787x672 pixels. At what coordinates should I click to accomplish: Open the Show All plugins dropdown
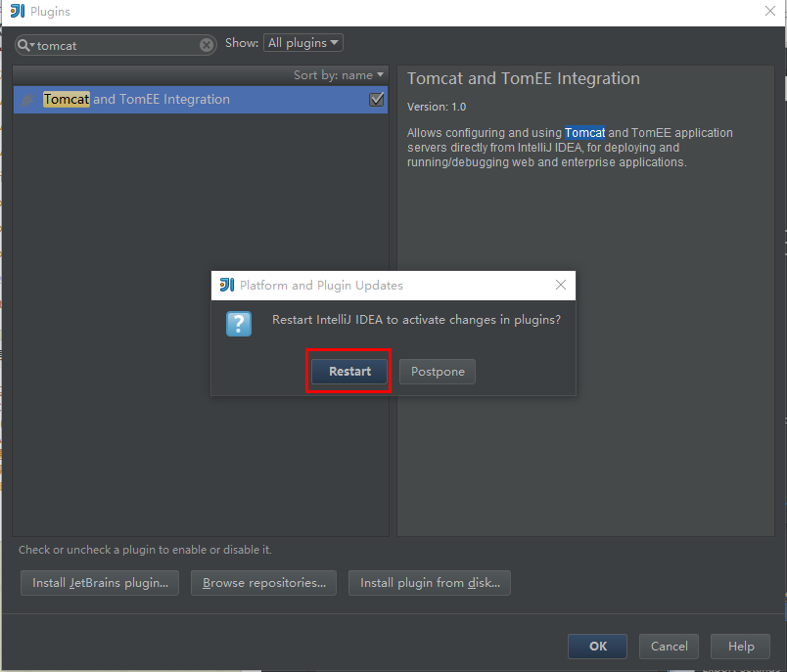point(303,43)
